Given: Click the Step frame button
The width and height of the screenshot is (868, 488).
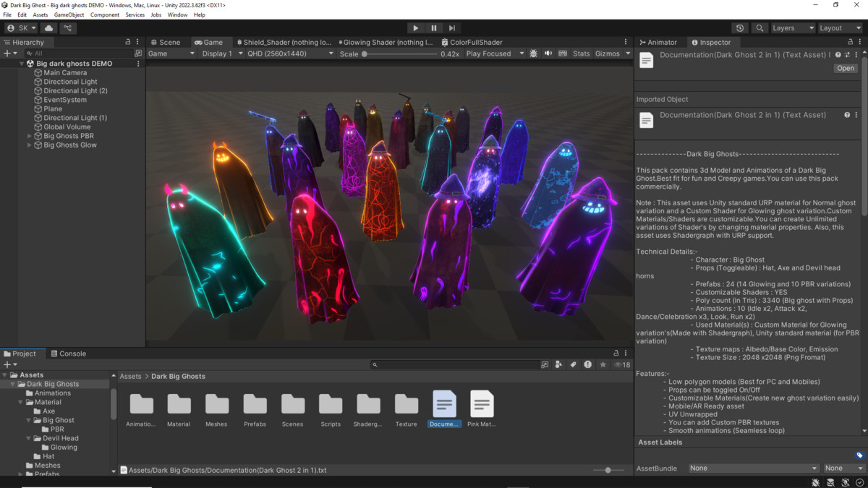Looking at the screenshot, I should (451, 27).
